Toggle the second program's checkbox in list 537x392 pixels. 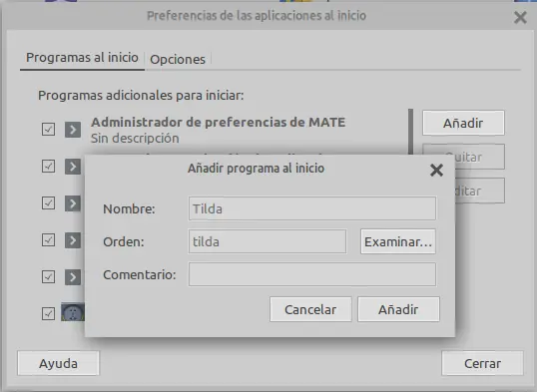click(48, 167)
